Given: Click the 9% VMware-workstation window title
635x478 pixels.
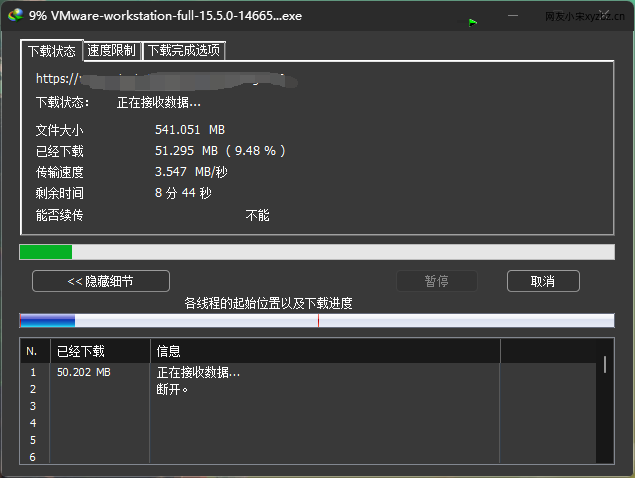Looking at the screenshot, I should coord(165,16).
